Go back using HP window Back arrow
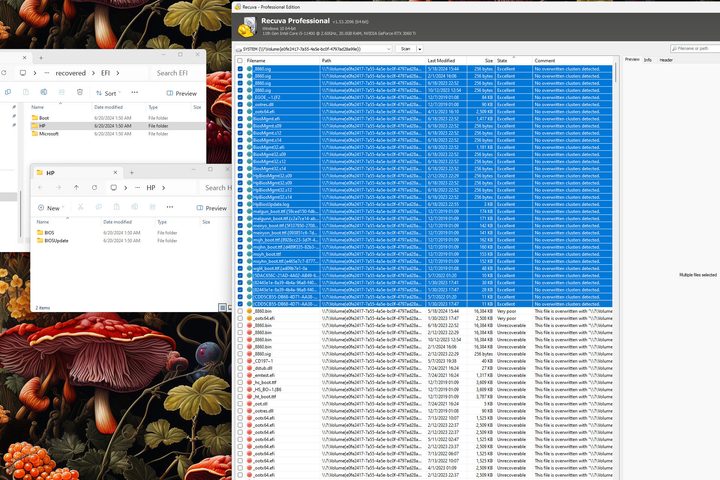Image resolution: width=720 pixels, height=480 pixels. [x=40, y=187]
